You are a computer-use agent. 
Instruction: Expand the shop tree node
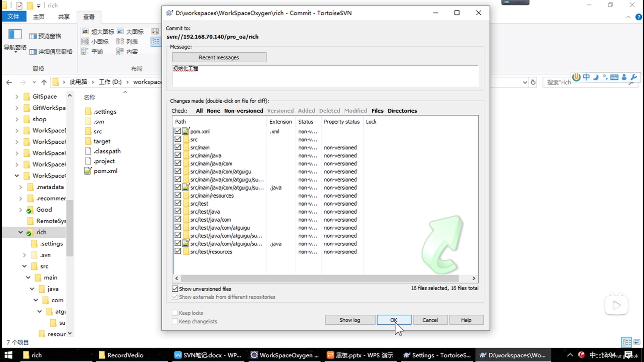coord(17,119)
